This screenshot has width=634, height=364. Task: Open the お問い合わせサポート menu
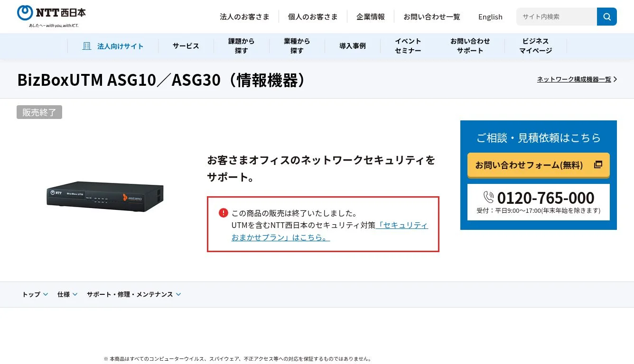(x=470, y=46)
